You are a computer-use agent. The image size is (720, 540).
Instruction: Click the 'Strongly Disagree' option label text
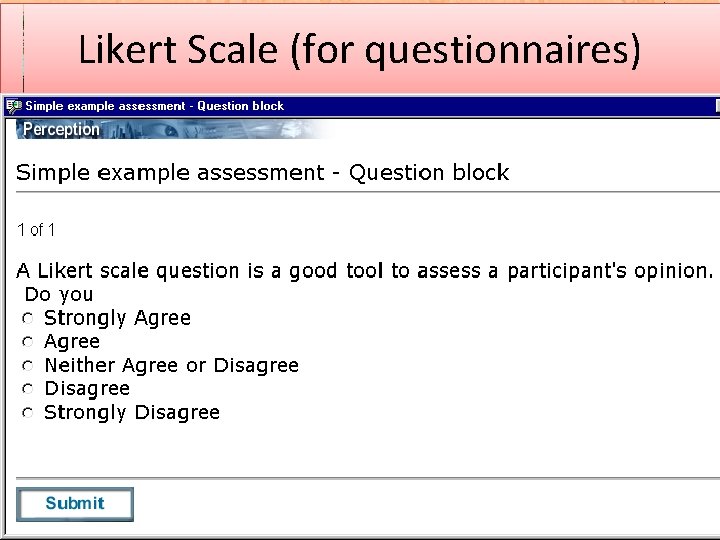click(x=132, y=412)
